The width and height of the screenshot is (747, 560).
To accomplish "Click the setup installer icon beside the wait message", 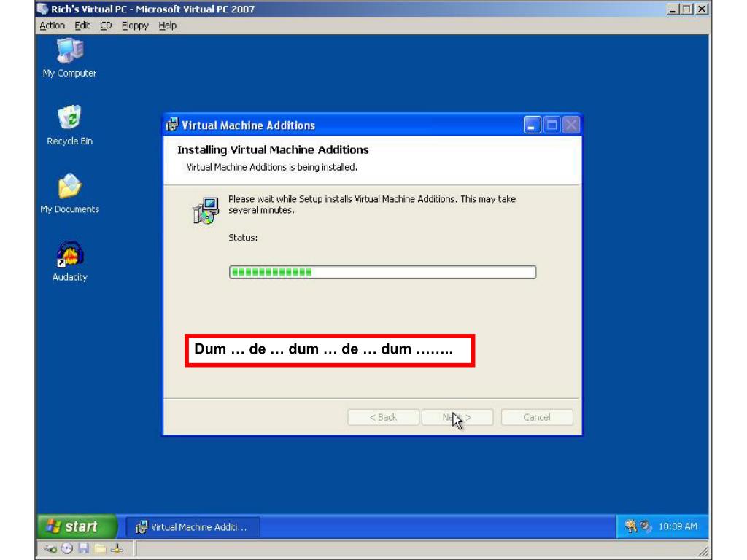I will point(206,210).
